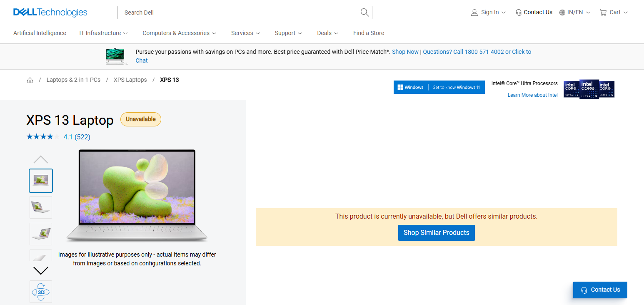Viewport: 644px width, 305px height.
Task: Go to home via breadcrumb house icon
Action: click(30, 80)
